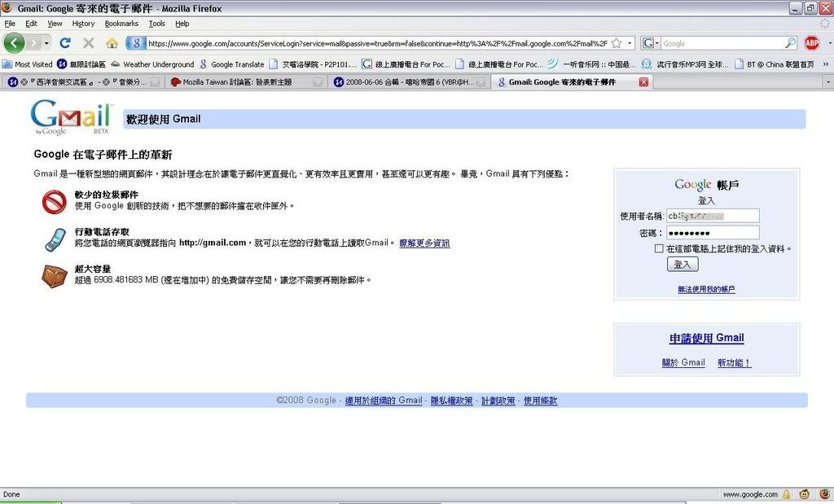Open the Weather Underground bookmark
834x504 pixels.
(x=152, y=64)
